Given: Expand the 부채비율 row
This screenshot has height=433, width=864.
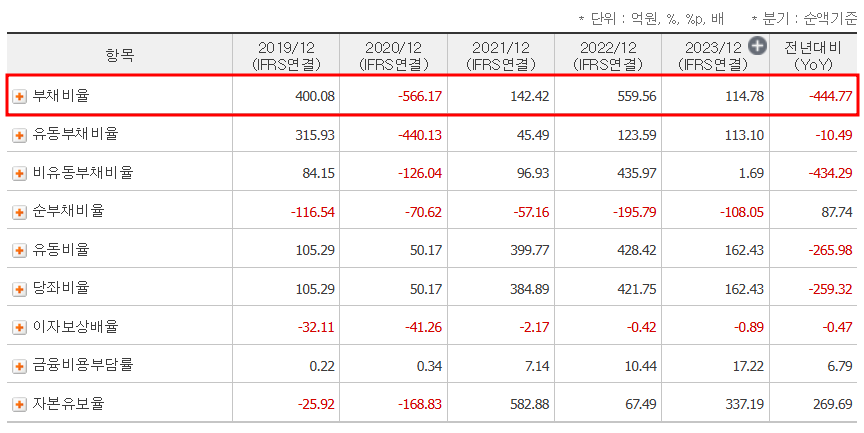Looking at the screenshot, I should (x=19, y=96).
